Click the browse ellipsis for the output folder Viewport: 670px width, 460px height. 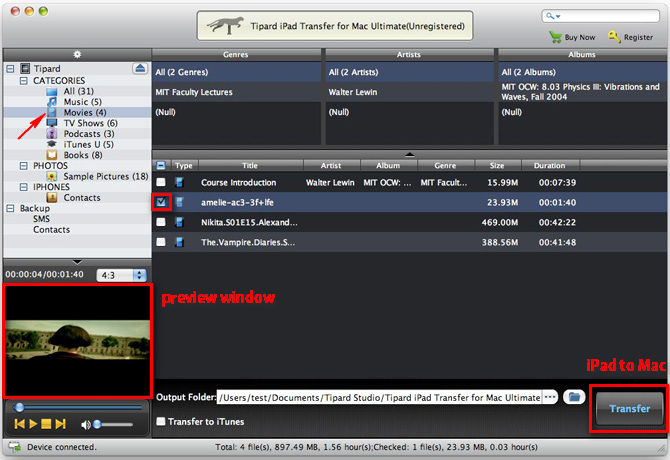(x=550, y=397)
